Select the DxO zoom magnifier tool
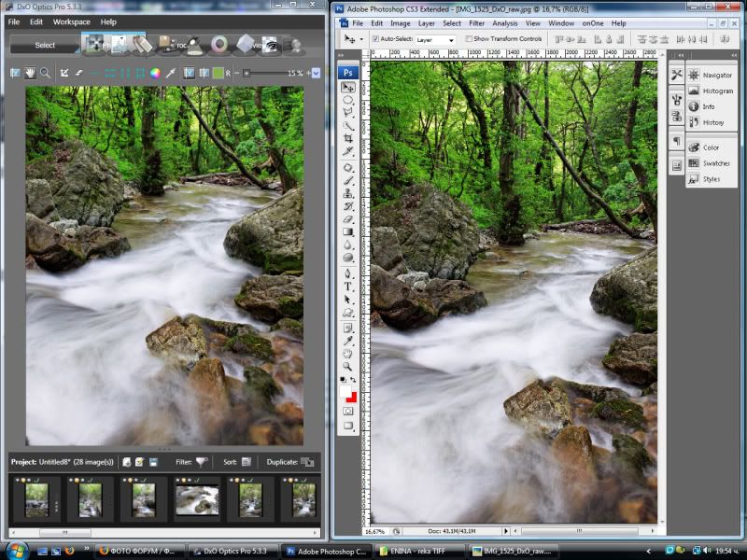Viewport: 747px width, 560px height. pyautogui.click(x=44, y=72)
